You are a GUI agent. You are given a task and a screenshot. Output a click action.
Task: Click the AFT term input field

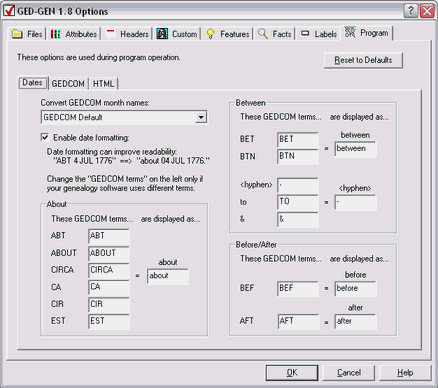298,321
